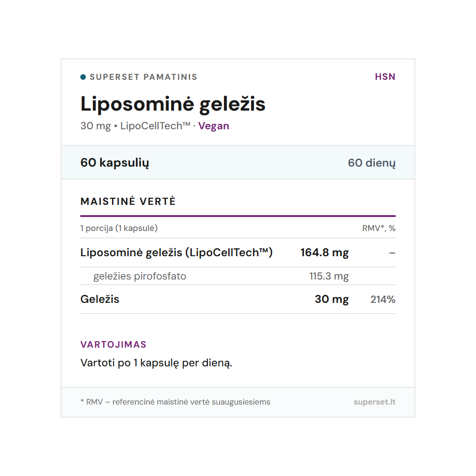Click the 1 porcija (1 kapsulė) label

coord(119,228)
